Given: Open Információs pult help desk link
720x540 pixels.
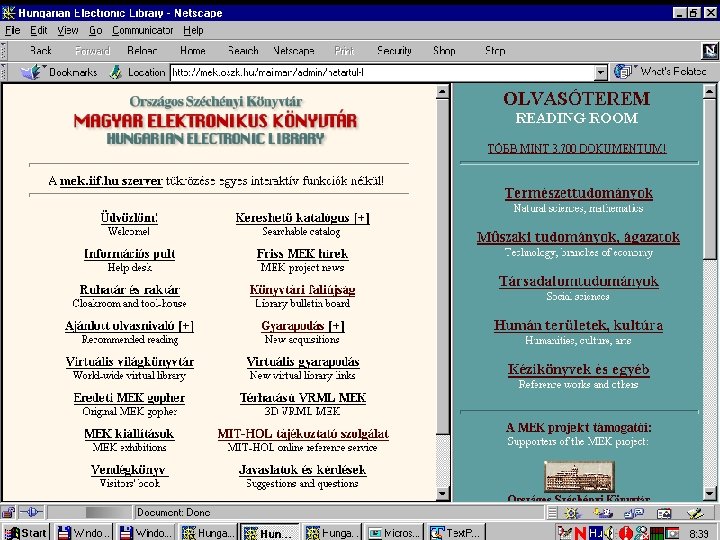Looking at the screenshot, I should (129, 254).
